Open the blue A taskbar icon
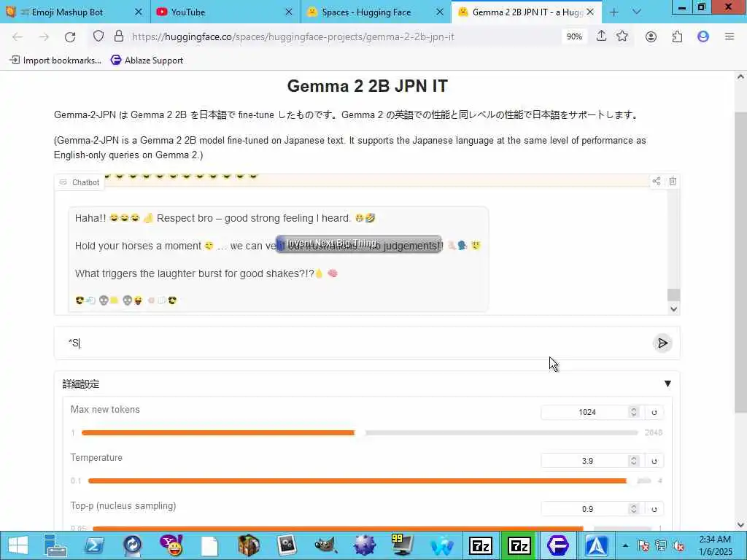Viewport: 747px width, 560px height. click(596, 545)
